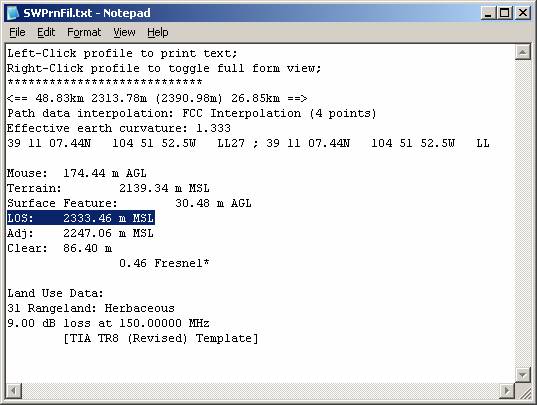Open the File menu

point(17,32)
